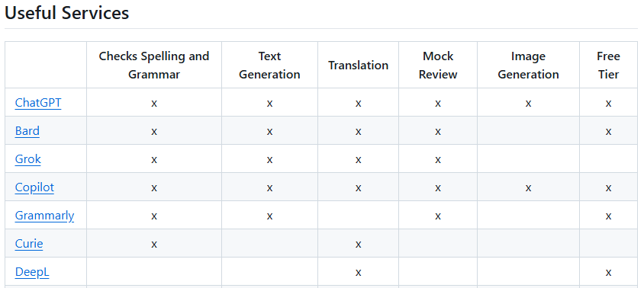The height and width of the screenshot is (288, 644).
Task: Click the Free Tier column header
Action: click(x=608, y=66)
